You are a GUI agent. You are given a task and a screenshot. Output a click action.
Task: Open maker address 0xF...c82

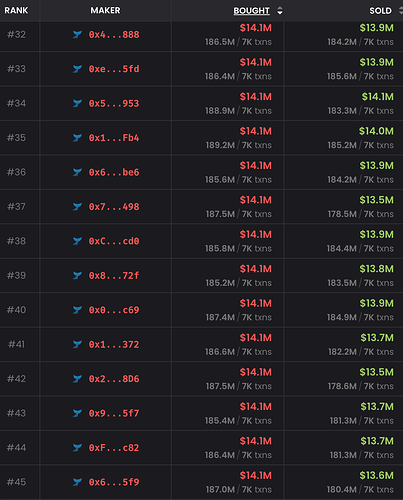tap(114, 448)
